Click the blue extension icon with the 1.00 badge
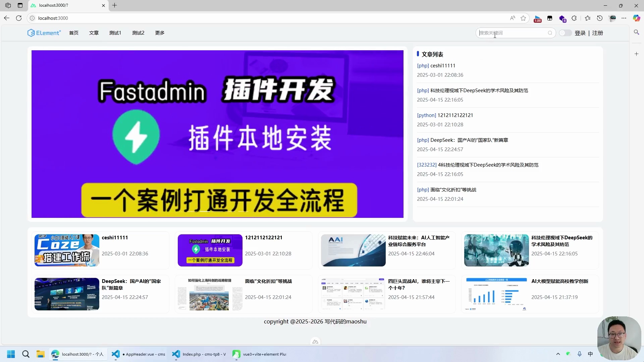The height and width of the screenshot is (362, 644). tap(538, 19)
